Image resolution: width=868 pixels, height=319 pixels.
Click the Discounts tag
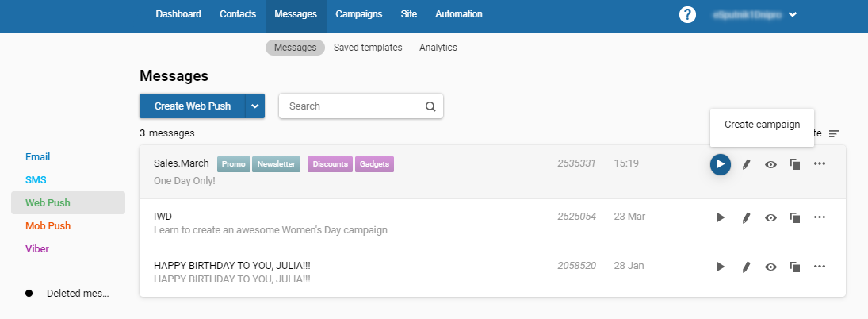tap(330, 164)
